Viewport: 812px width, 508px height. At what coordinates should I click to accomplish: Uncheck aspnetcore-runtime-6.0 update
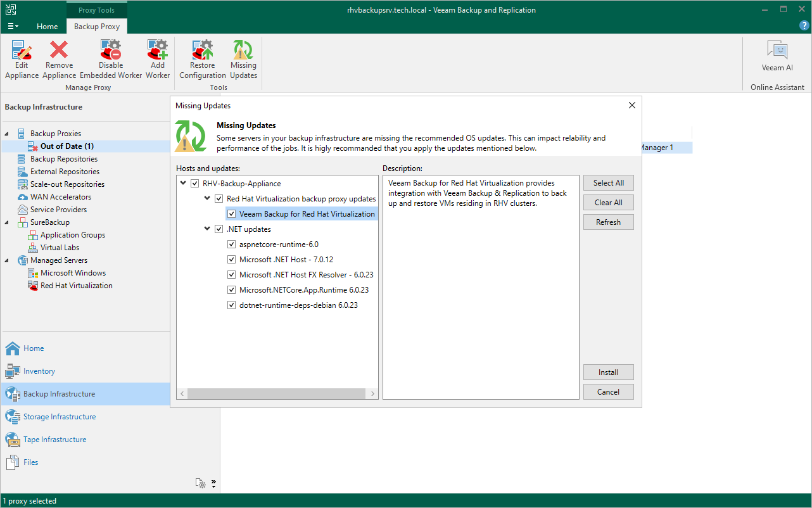(x=232, y=244)
